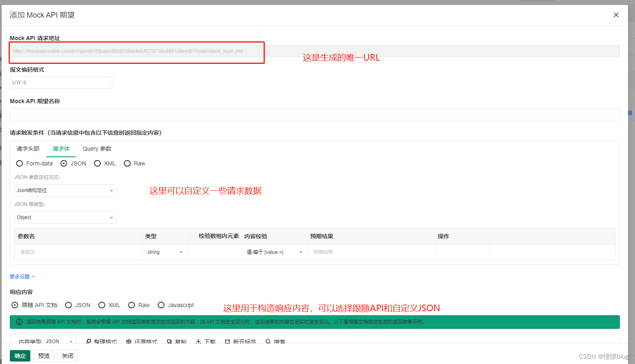Viewport: 635px width, 364px height.
Task: Open the JSON 根类型 Object dropdown
Action: (x=66, y=217)
